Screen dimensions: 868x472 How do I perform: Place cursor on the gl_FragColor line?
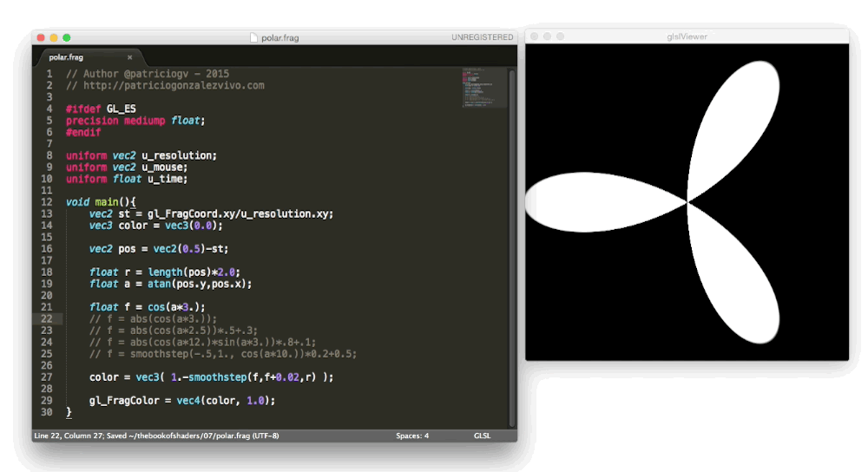[x=181, y=400]
